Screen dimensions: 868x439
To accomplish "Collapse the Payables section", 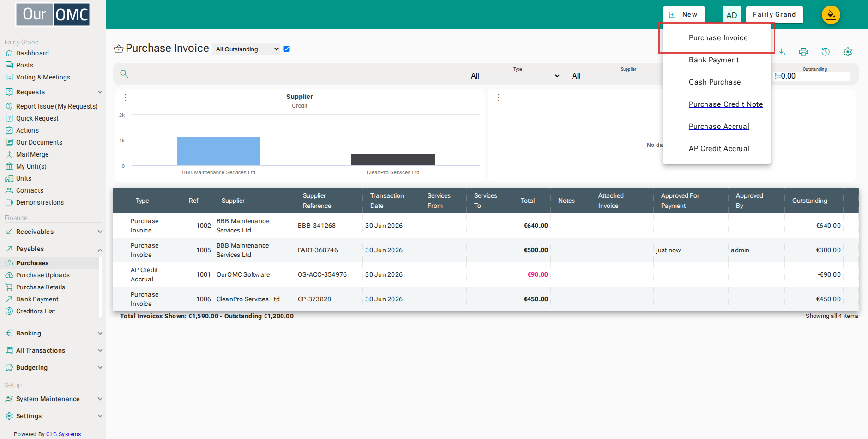I will tap(53, 249).
